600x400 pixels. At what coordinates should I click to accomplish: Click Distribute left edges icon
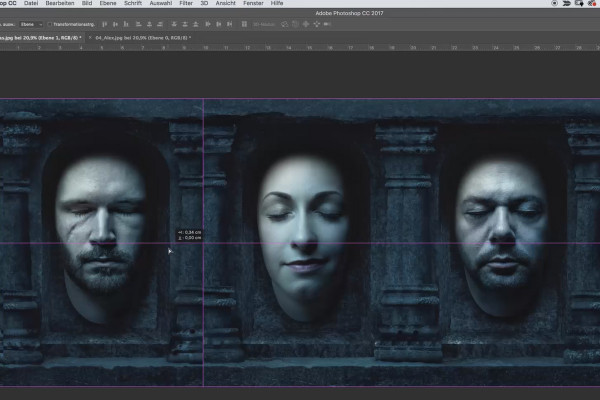[208, 24]
